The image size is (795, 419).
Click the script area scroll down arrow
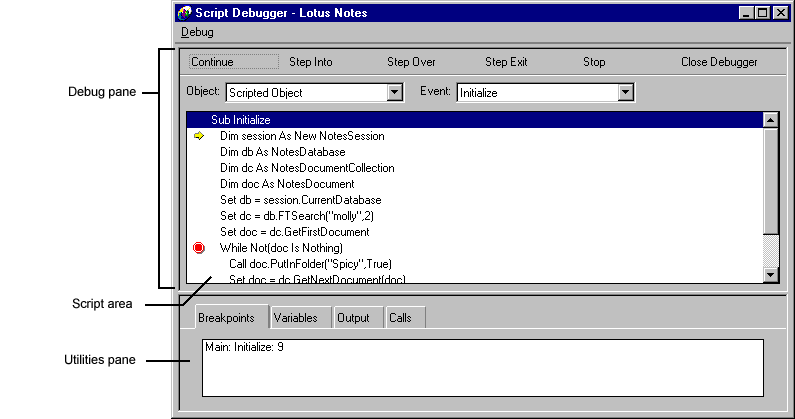click(x=771, y=274)
